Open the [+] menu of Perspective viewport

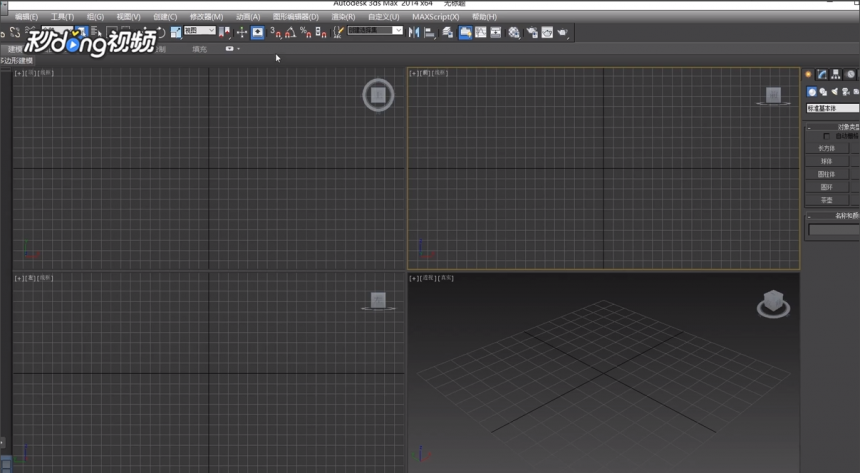(414, 278)
